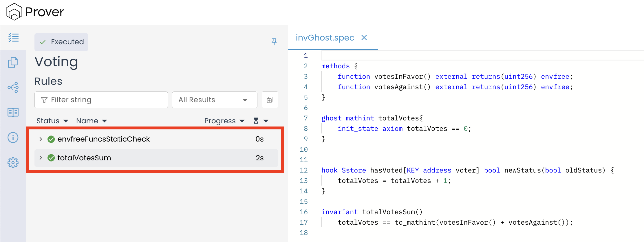Sort by the hourglass duration column
This screenshot has width=644, height=242.
click(x=261, y=121)
